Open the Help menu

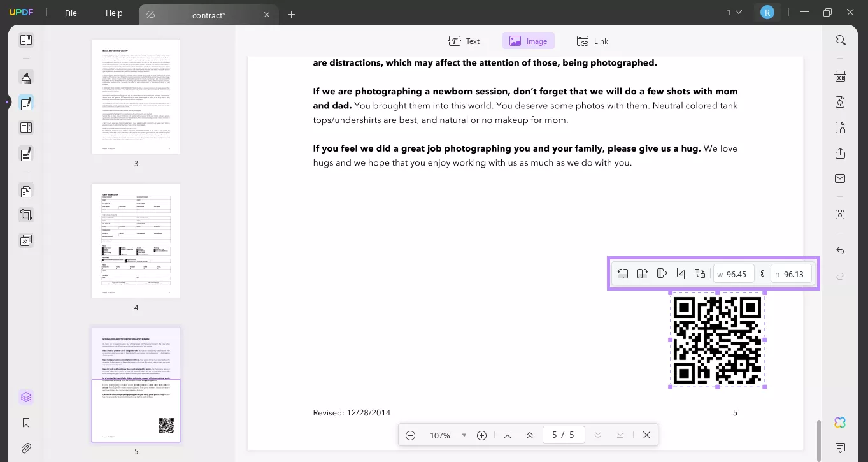coord(114,13)
